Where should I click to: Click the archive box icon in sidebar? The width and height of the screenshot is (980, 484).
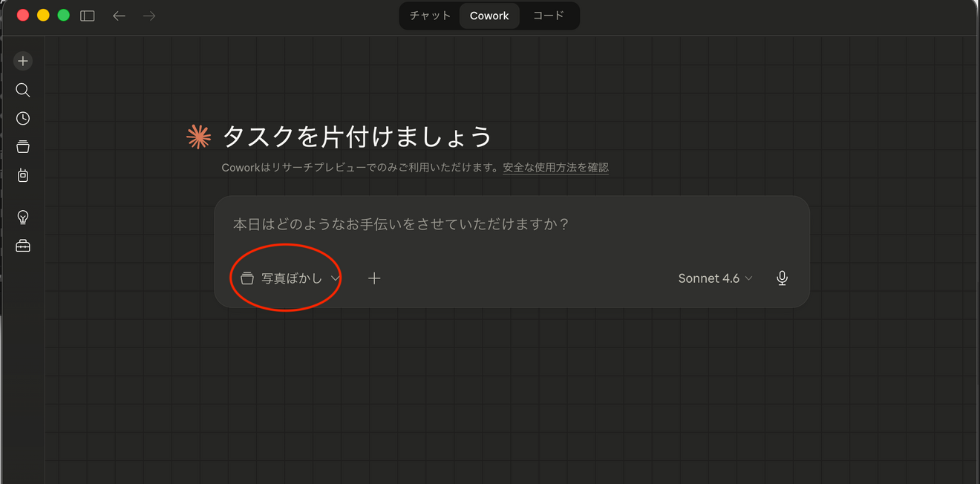22,146
